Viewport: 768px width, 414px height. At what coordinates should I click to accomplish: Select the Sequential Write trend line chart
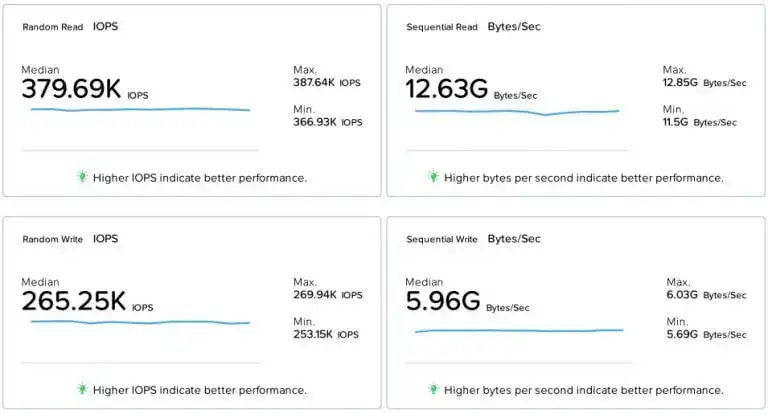click(519, 330)
